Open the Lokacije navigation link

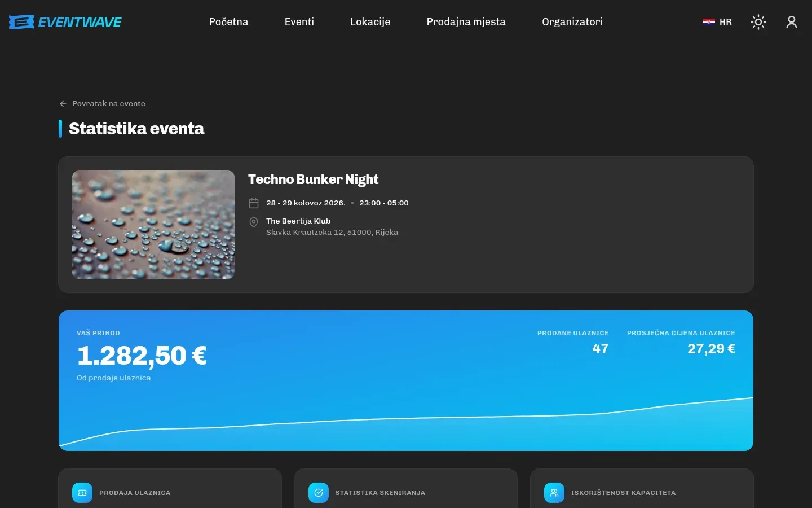370,22
